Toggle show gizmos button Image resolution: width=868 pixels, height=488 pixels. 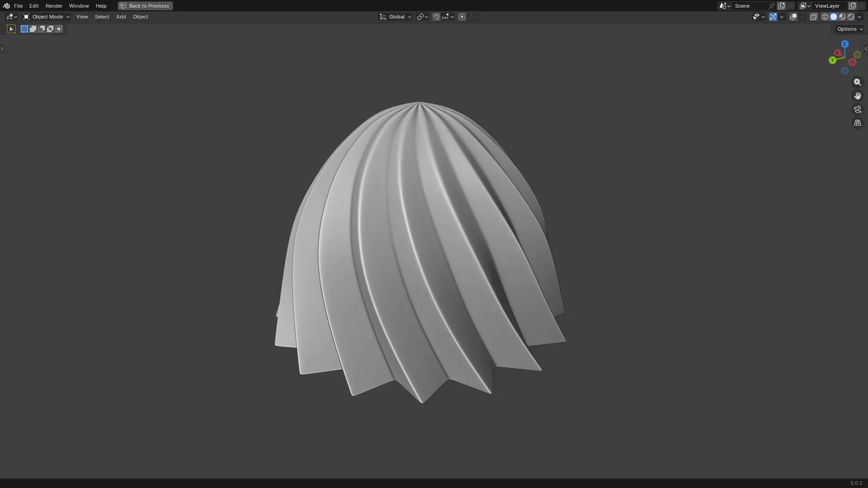pyautogui.click(x=773, y=17)
